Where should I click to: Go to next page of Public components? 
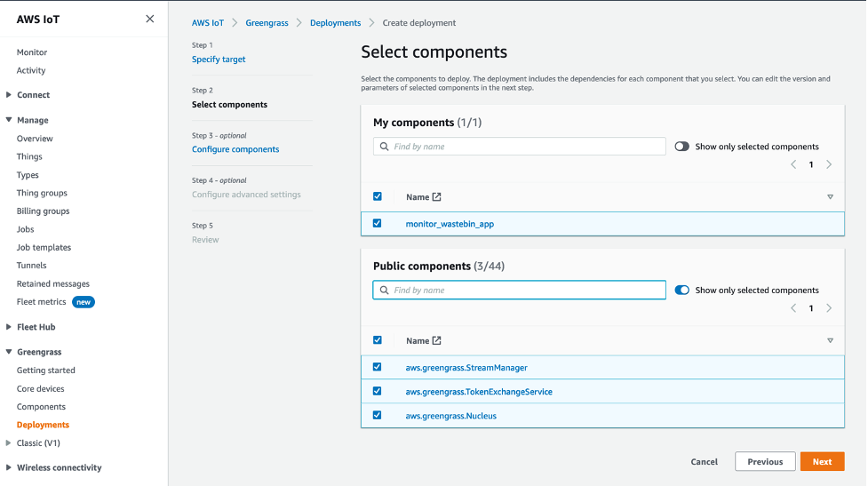829,308
